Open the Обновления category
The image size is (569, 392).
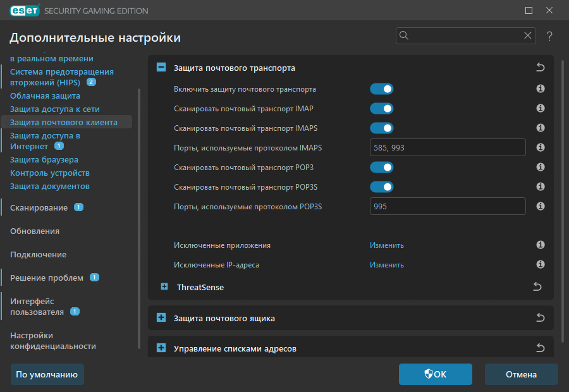click(x=35, y=231)
